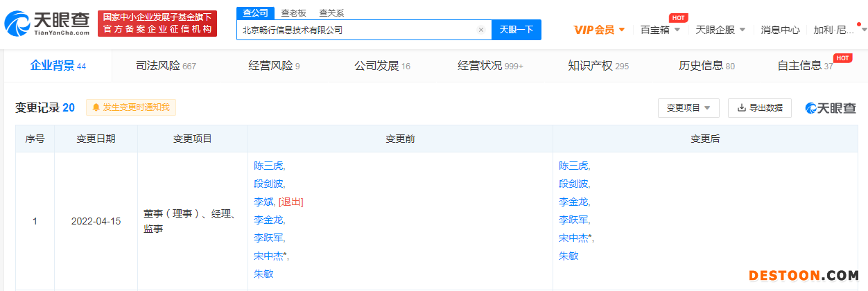Screen dimensions: 868x291
Task: Open 宋中杰 in the 变更前 column
Action: (270, 256)
